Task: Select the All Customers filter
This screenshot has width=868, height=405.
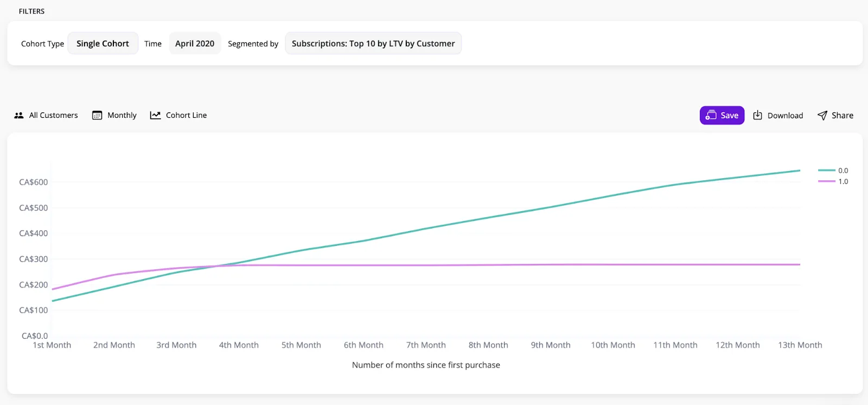Action: [46, 115]
